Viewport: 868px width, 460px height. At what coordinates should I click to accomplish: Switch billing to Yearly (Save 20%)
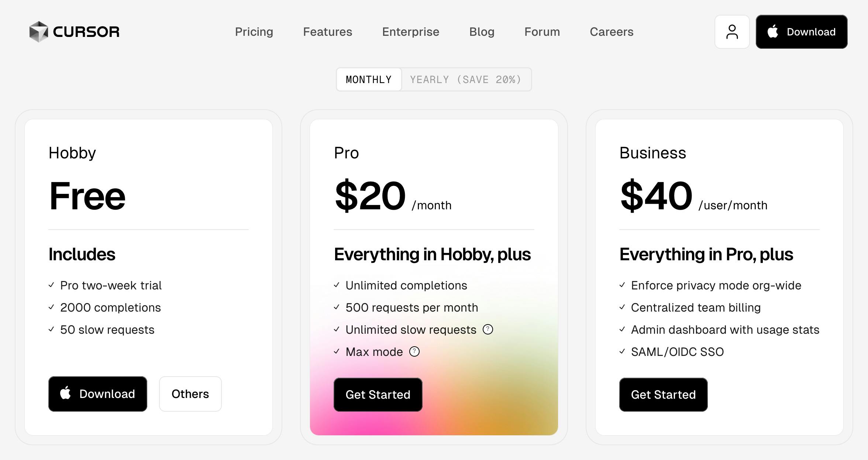click(x=466, y=79)
